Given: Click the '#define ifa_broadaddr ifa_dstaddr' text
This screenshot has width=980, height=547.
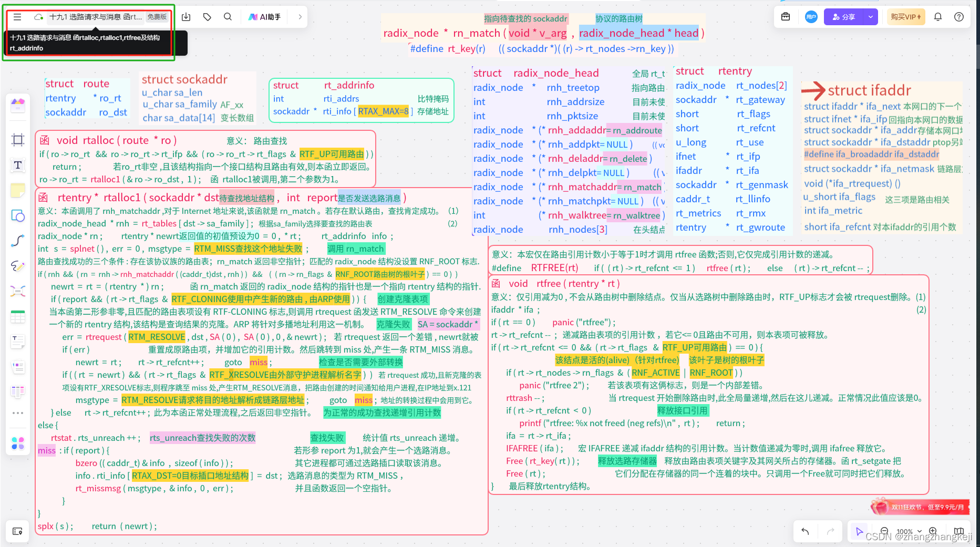Looking at the screenshot, I should (871, 154).
